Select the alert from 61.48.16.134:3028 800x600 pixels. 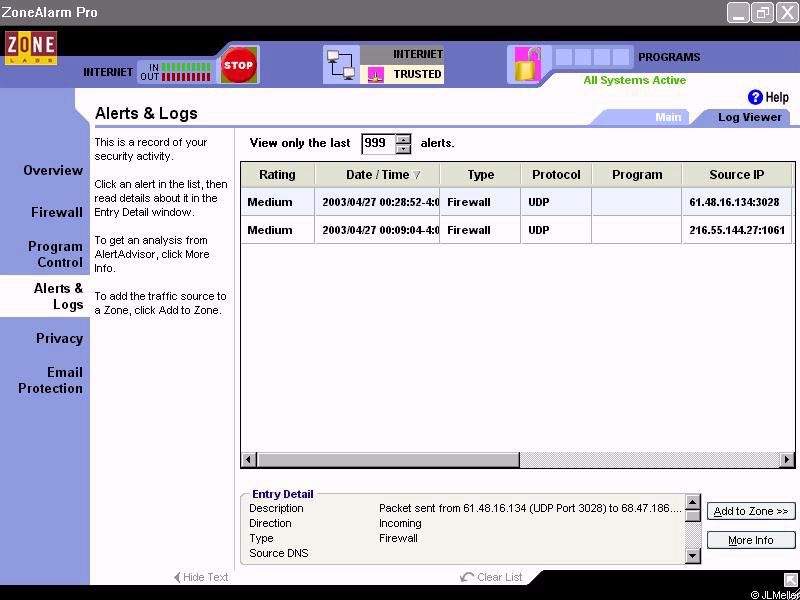coord(516,202)
